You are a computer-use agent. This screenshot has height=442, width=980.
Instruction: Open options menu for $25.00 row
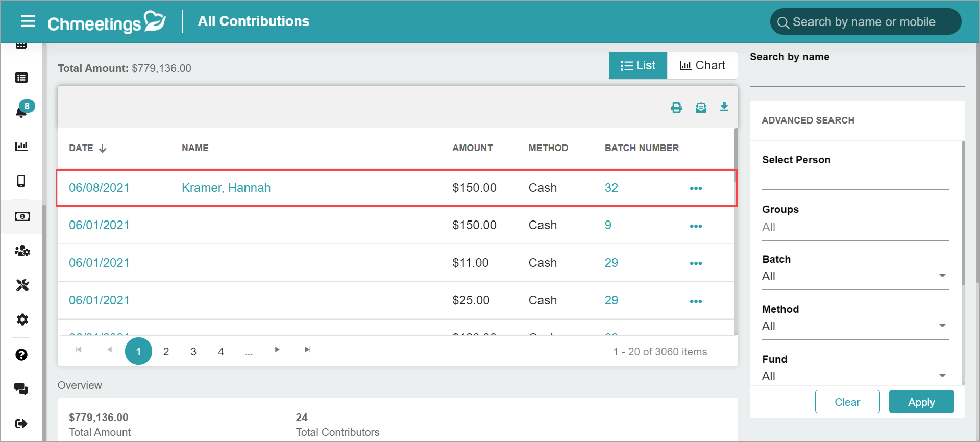pyautogui.click(x=696, y=301)
